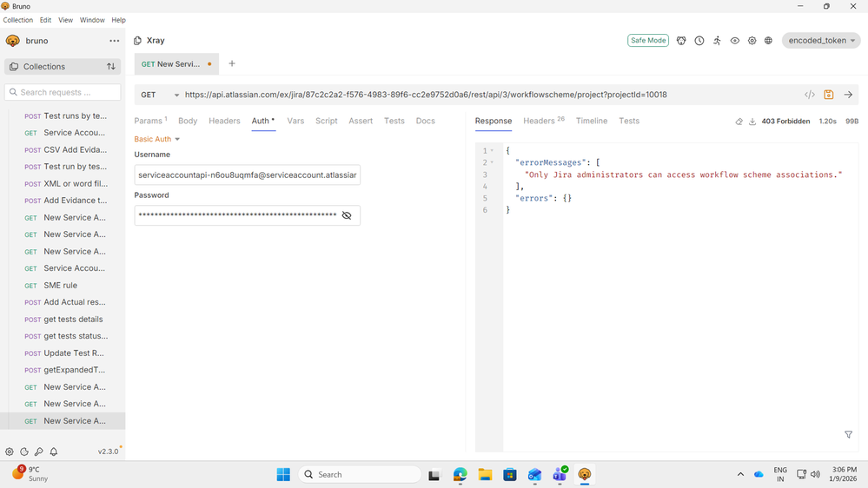
Task: Switch to the Script tab
Action: click(x=326, y=121)
